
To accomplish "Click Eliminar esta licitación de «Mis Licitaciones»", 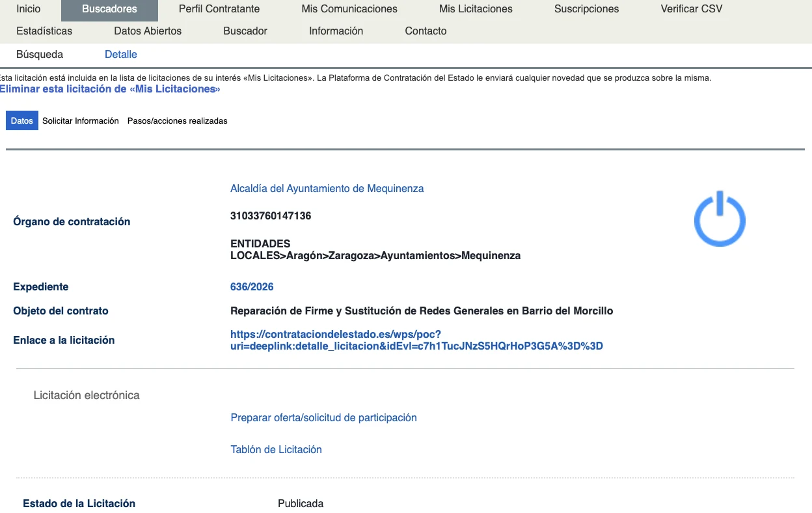I will coord(110,89).
